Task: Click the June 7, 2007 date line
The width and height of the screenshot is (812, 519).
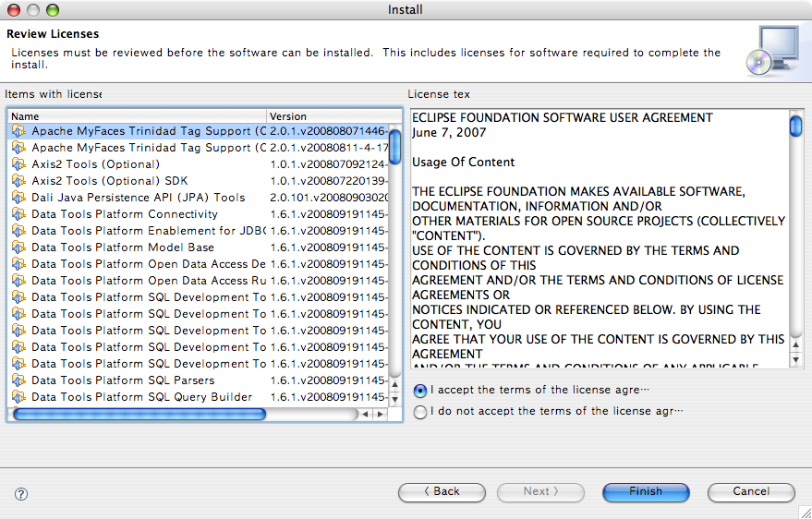Action: tap(449, 132)
